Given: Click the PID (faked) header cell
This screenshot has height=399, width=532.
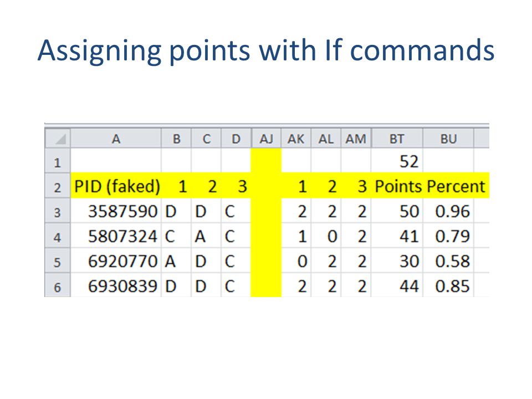Looking at the screenshot, I should click(x=116, y=186).
